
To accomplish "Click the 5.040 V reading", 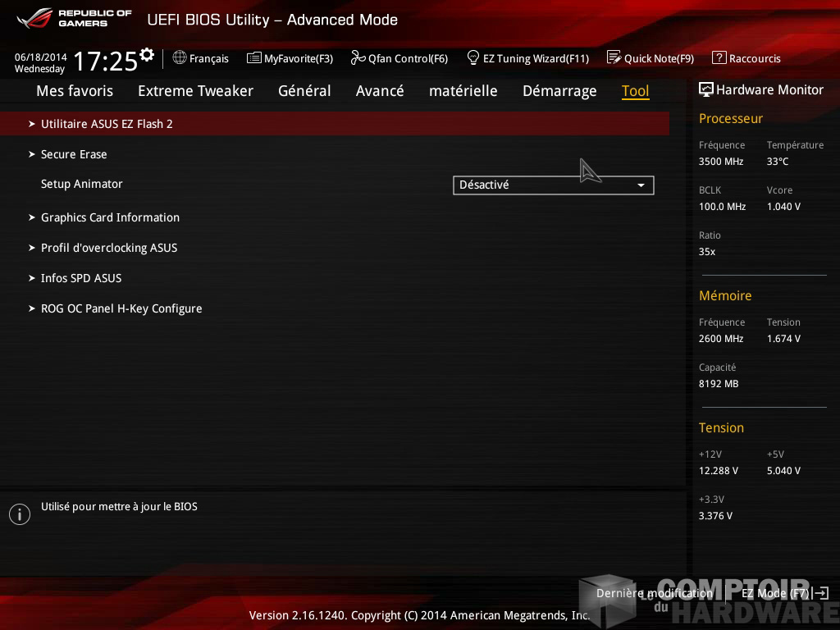I will pyautogui.click(x=783, y=471).
